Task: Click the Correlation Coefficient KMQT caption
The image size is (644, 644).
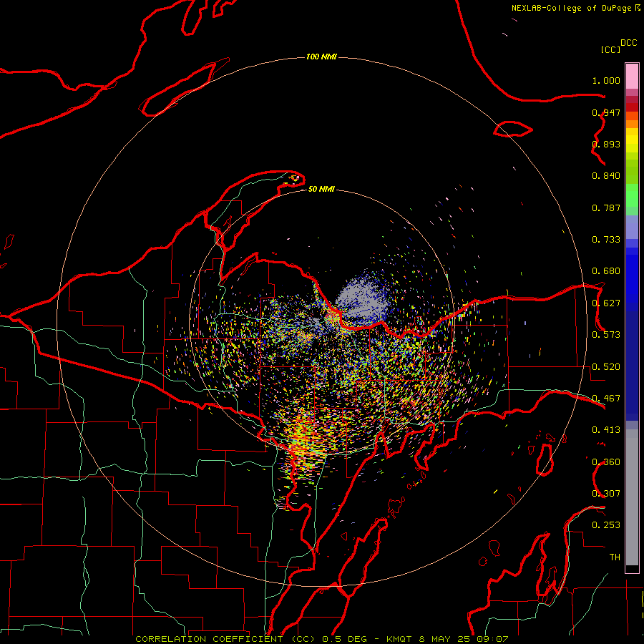Action: coord(321,639)
